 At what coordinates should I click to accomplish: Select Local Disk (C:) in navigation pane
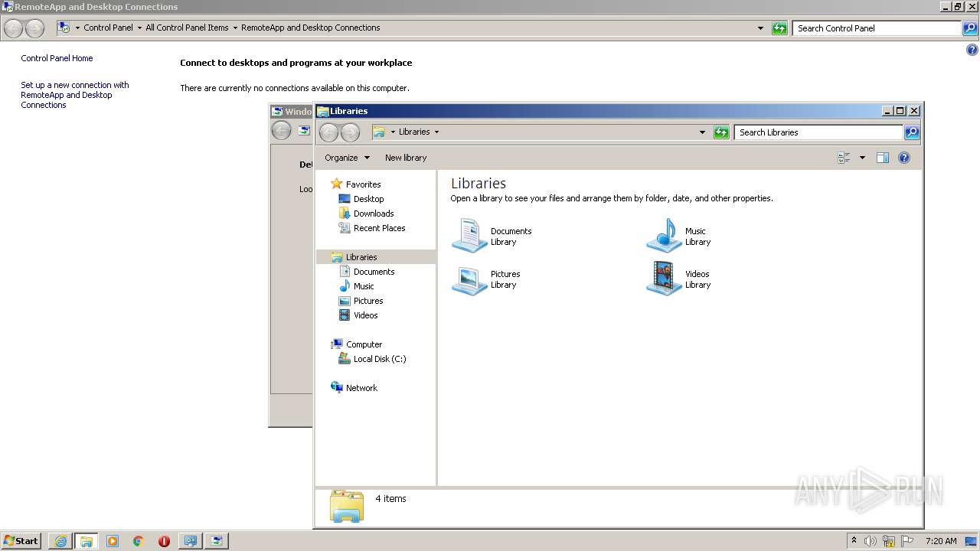point(380,359)
